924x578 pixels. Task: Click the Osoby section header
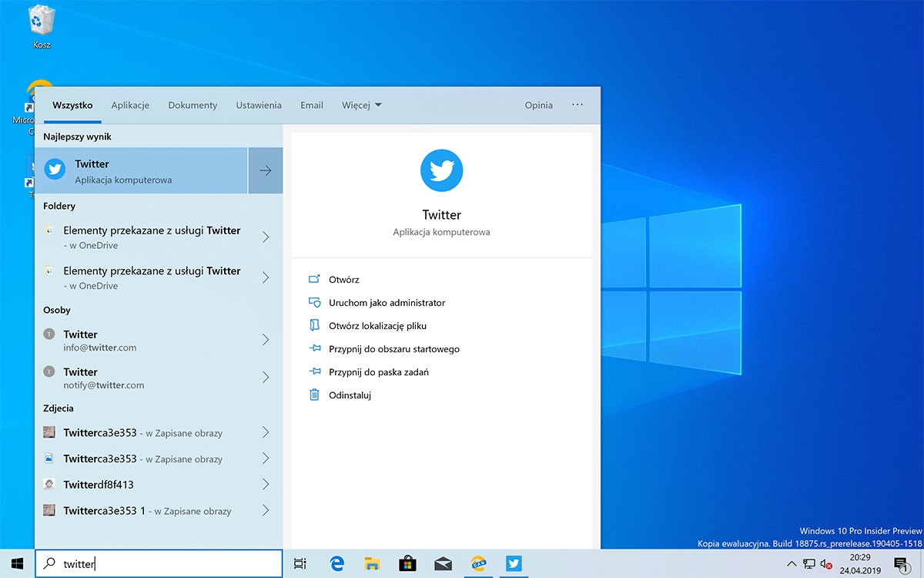click(x=57, y=310)
